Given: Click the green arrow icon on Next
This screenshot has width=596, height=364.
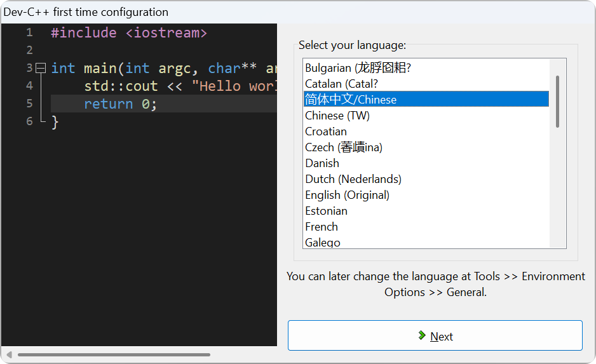Looking at the screenshot, I should pos(421,335).
